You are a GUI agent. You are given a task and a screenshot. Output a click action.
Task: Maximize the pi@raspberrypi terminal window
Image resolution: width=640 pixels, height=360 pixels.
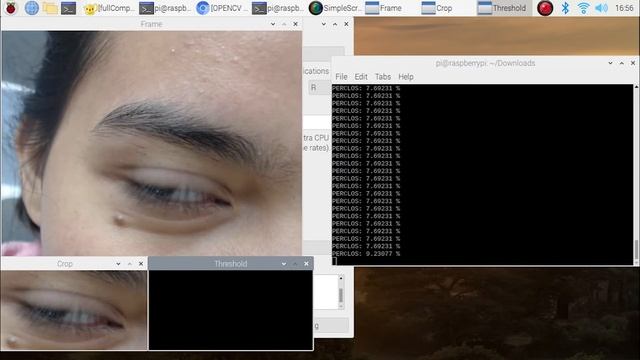[622, 63]
